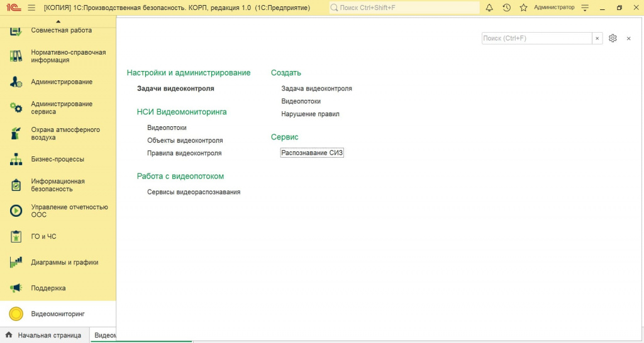Create Видеопотоки under Создать
Screen dimensions: 644x343
tap(301, 101)
